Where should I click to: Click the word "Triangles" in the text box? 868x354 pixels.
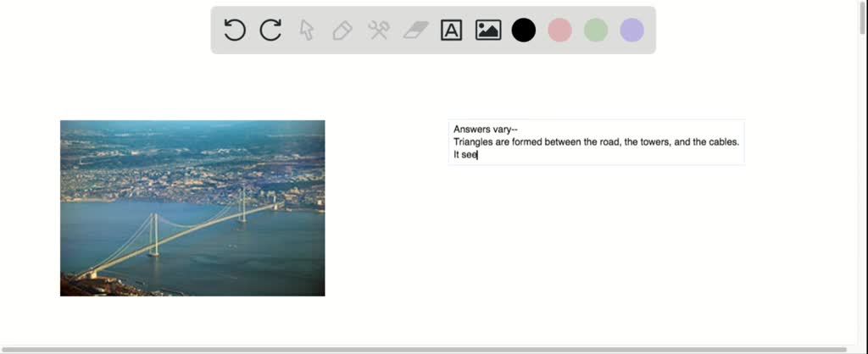474,142
